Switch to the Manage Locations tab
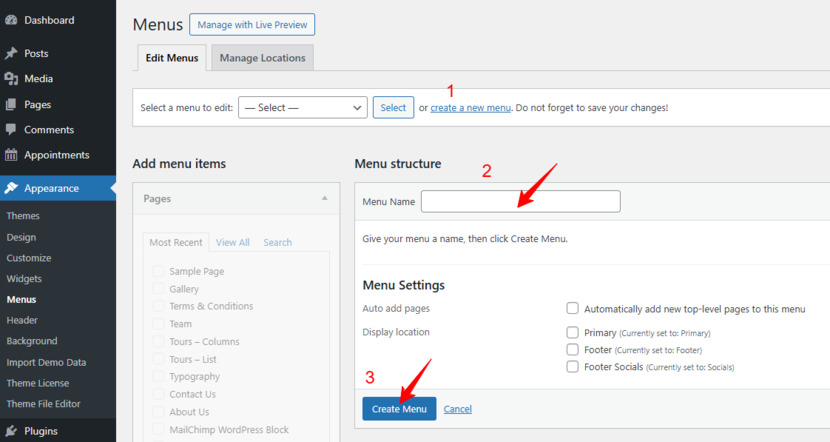This screenshot has width=830, height=442. pyautogui.click(x=263, y=58)
